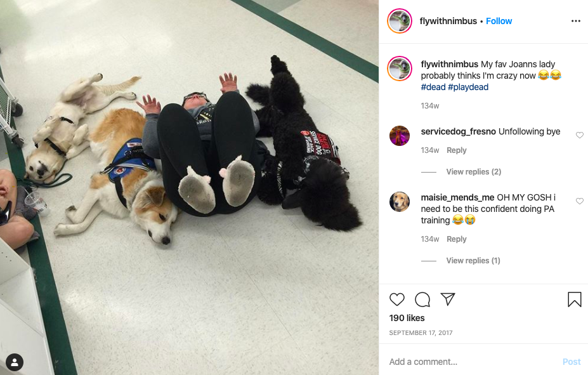Expand View replies (2)
This screenshot has width=588, height=375.
pyautogui.click(x=474, y=172)
